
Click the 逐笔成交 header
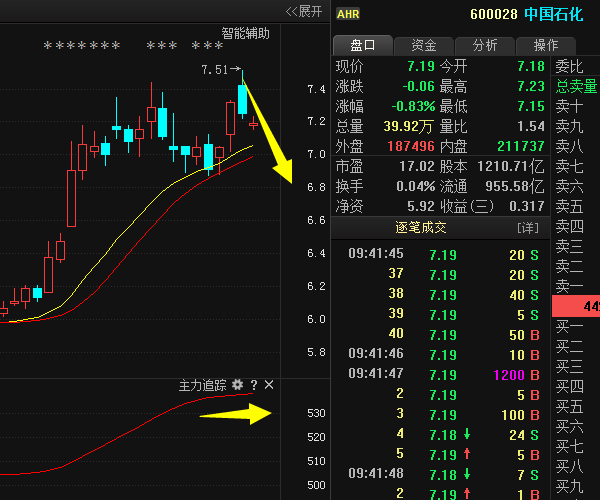[x=421, y=228]
